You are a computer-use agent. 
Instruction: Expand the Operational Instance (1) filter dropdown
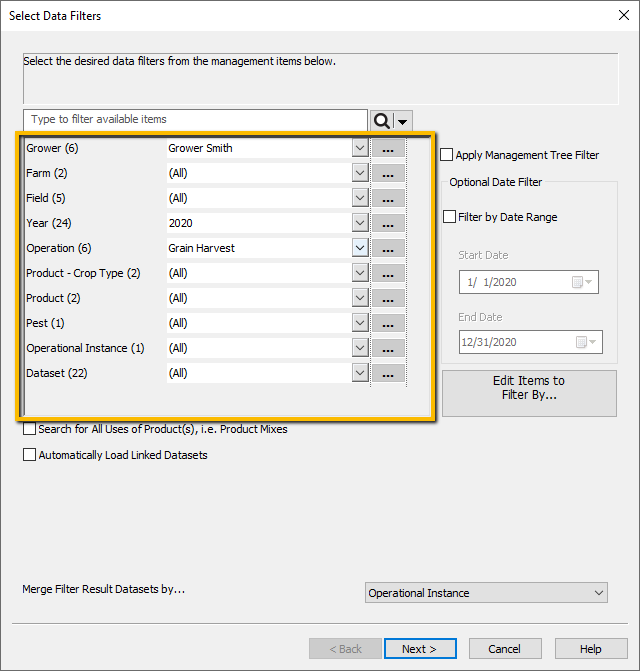coord(360,348)
